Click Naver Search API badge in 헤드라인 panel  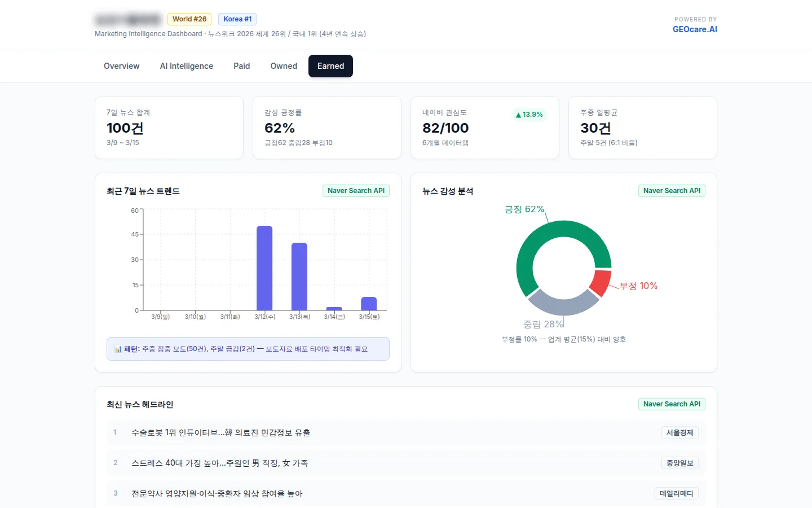coord(672,404)
